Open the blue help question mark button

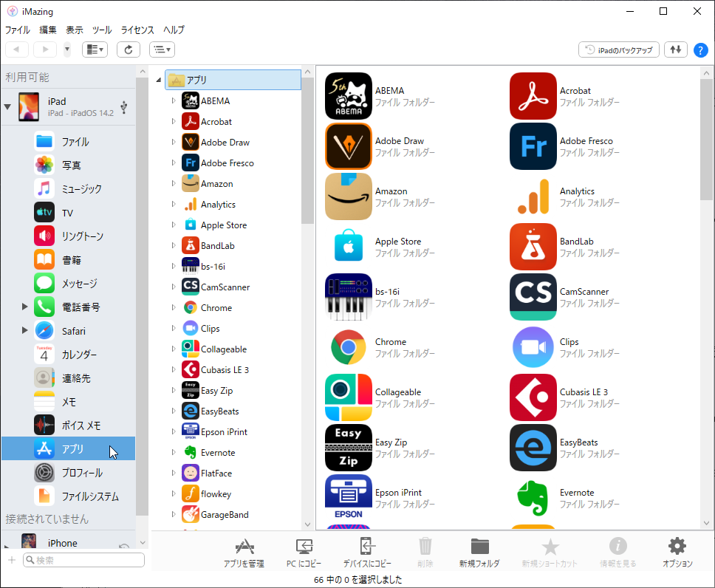click(x=700, y=49)
